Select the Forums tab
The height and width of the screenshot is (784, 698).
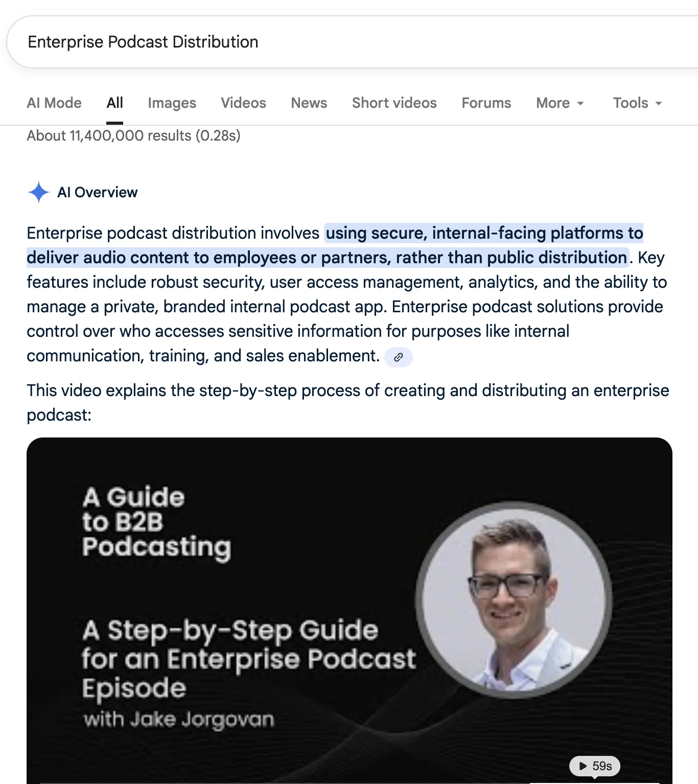pyautogui.click(x=486, y=103)
